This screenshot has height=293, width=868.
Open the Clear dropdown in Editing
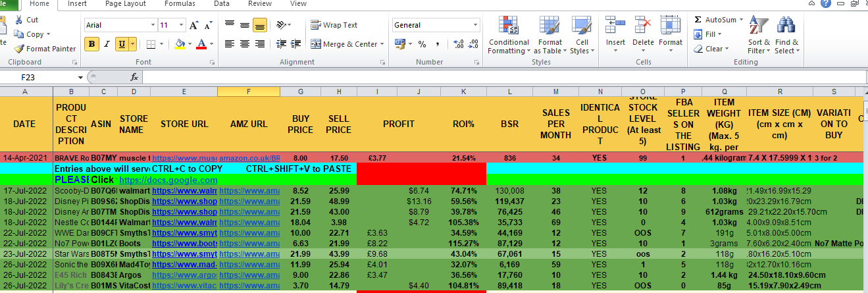click(x=712, y=49)
